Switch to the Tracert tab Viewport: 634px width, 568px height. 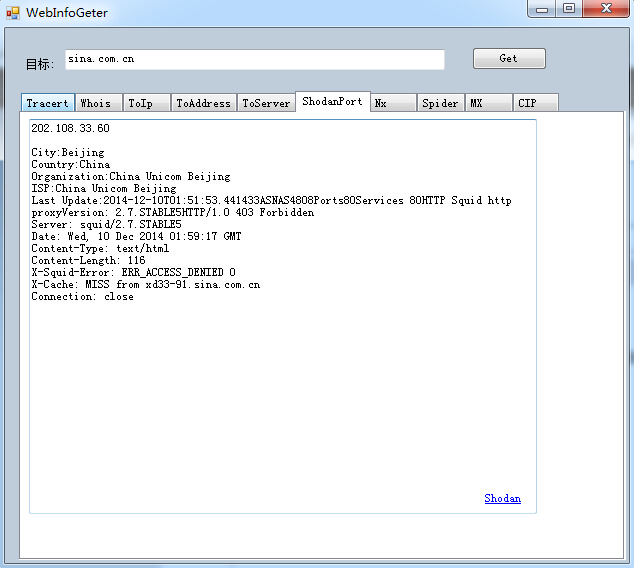(48, 103)
